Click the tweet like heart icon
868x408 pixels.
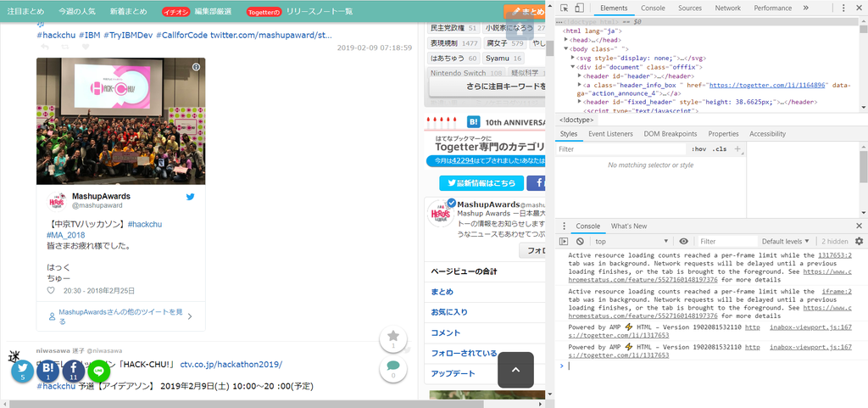(51, 290)
